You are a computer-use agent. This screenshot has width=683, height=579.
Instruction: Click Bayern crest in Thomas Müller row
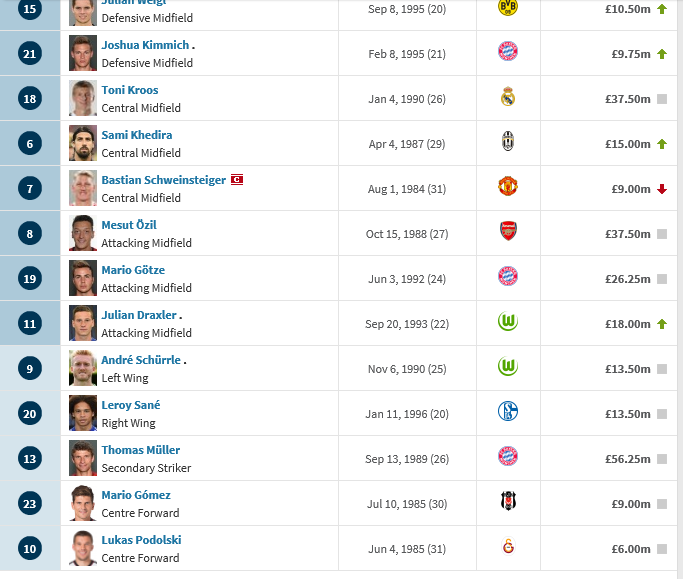508,456
